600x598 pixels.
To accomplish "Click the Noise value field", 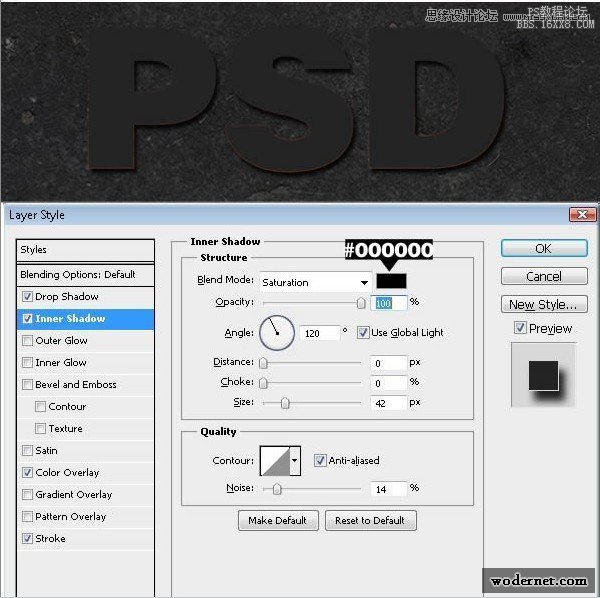I will click(389, 489).
